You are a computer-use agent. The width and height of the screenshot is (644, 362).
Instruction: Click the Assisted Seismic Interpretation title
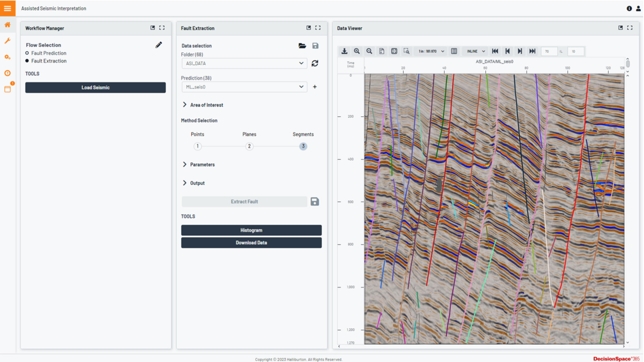point(54,8)
